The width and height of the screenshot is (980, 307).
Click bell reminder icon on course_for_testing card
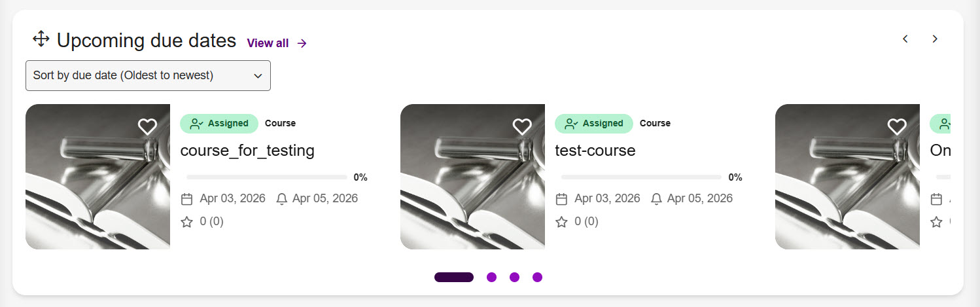click(282, 199)
